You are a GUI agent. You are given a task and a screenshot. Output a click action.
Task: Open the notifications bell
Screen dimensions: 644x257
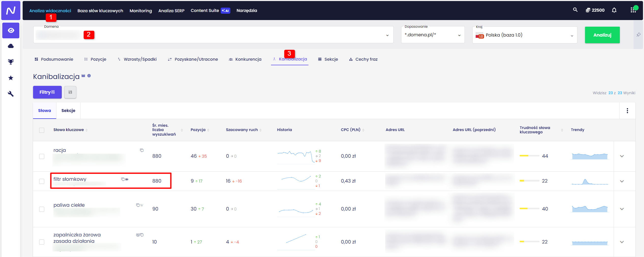[x=614, y=10]
